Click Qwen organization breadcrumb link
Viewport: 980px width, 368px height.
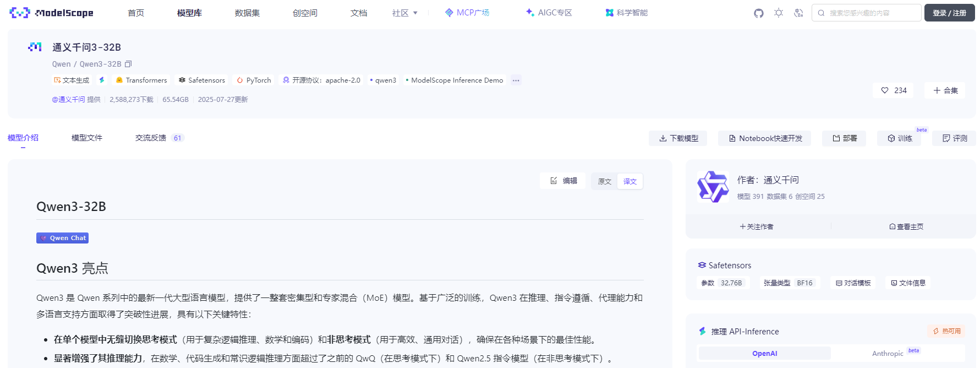click(x=61, y=64)
